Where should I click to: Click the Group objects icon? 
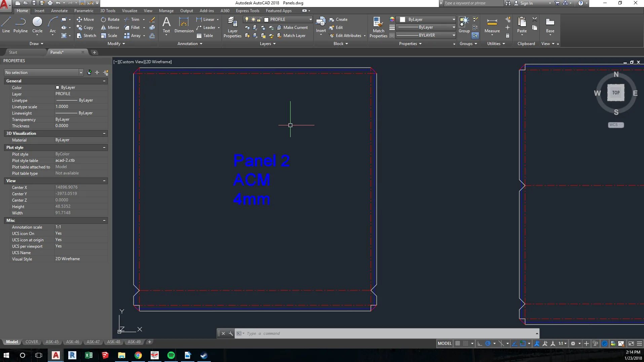464,25
